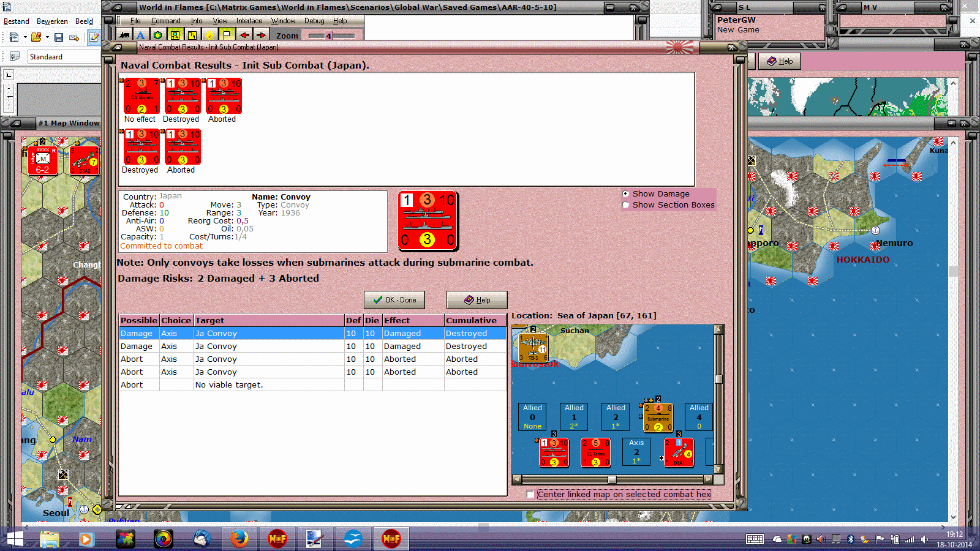The image size is (980, 551).
Task: Expand the open file dropdown arrow
Action: pyautogui.click(x=47, y=37)
